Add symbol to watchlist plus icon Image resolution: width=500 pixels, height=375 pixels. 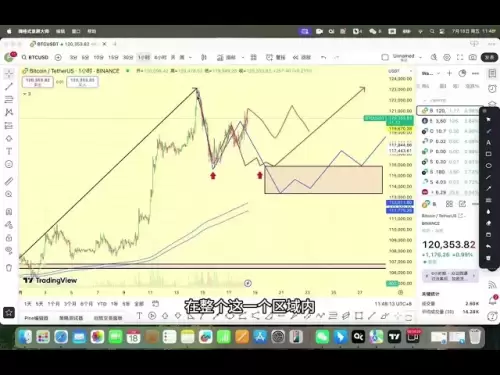point(449,73)
